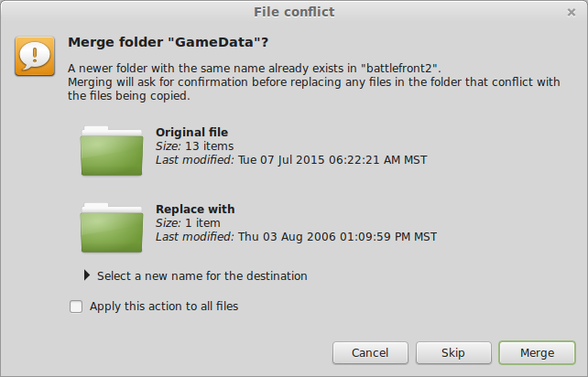Cancel the copy operation
The image size is (588, 377).
(370, 352)
